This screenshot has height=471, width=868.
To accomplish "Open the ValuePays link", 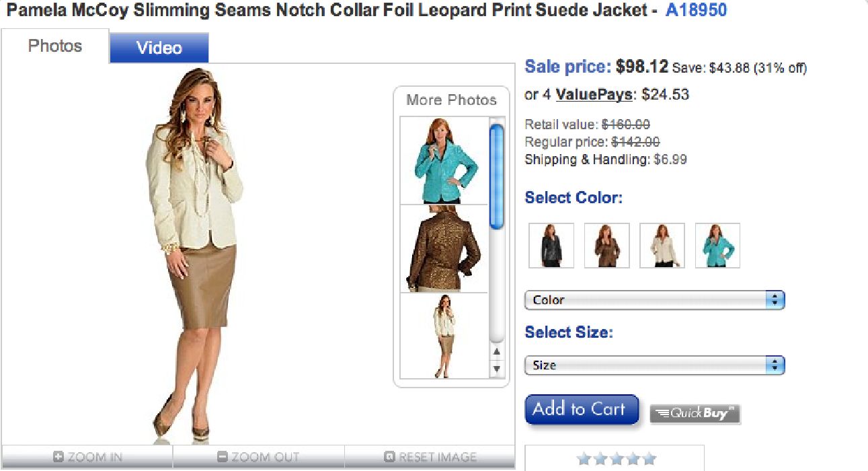I will [594, 95].
